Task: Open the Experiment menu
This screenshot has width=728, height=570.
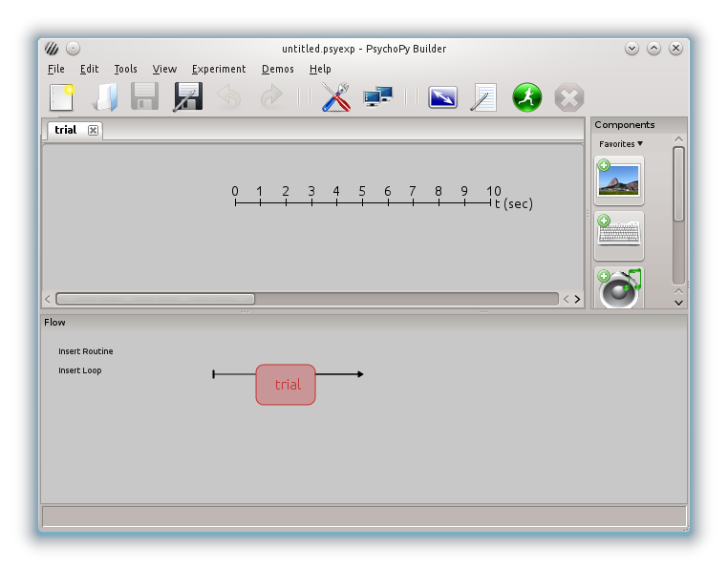Action: click(219, 69)
